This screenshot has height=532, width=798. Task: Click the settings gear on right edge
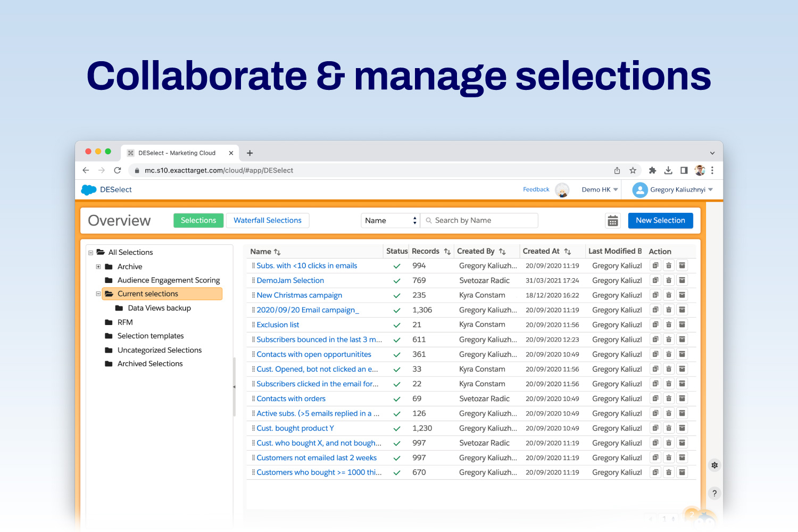(x=714, y=465)
